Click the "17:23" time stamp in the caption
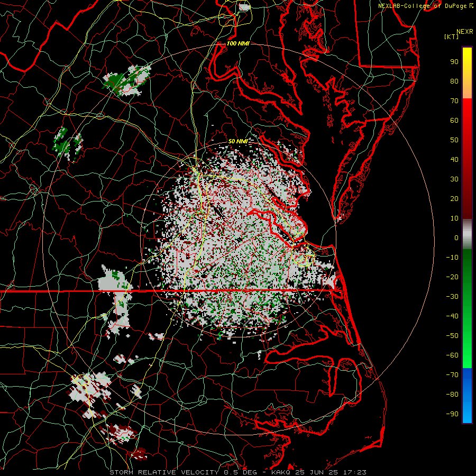 pyautogui.click(x=354, y=472)
